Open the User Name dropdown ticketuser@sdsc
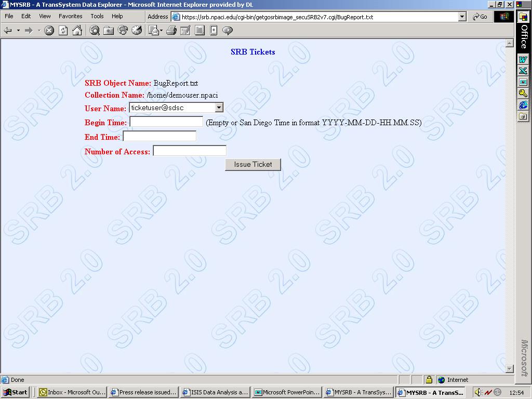 (x=176, y=108)
